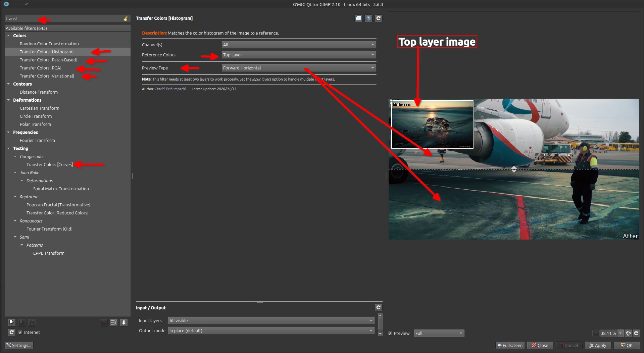Toggle the Internet checkbox
The image size is (644, 353).
click(x=20, y=332)
